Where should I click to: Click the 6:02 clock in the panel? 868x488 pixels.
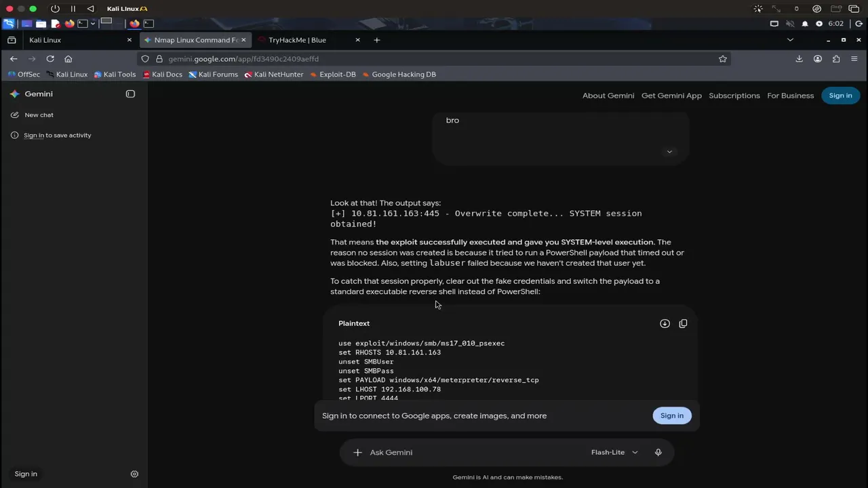pyautogui.click(x=835, y=24)
